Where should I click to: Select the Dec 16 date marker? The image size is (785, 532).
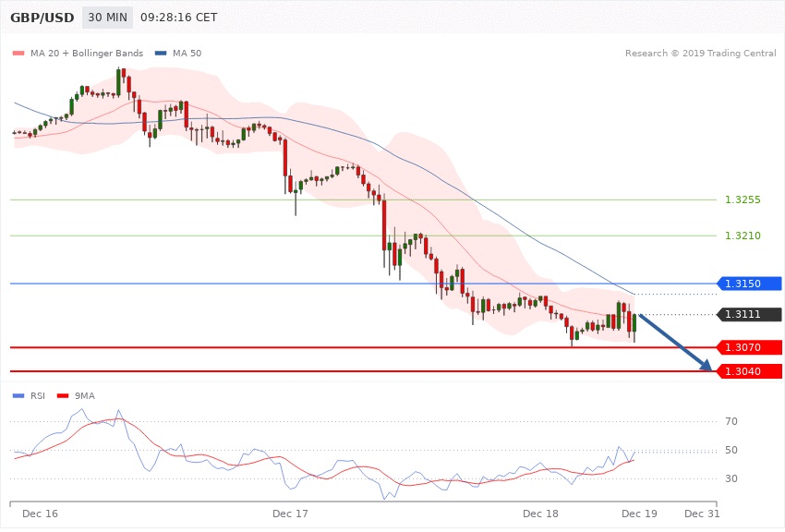[x=40, y=513]
